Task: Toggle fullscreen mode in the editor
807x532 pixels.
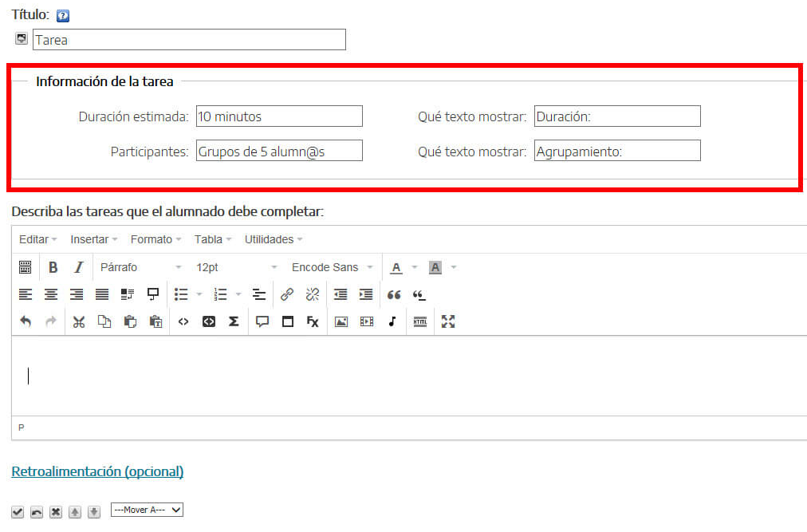Action: 447,321
